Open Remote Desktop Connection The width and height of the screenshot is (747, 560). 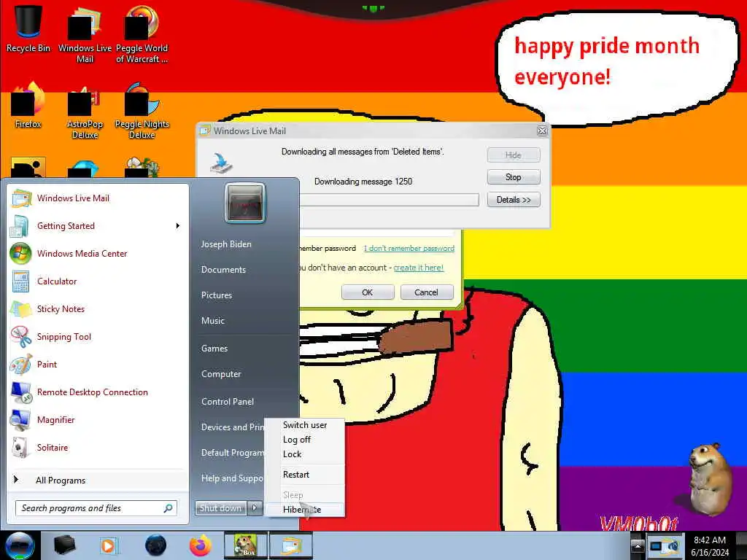98,392
